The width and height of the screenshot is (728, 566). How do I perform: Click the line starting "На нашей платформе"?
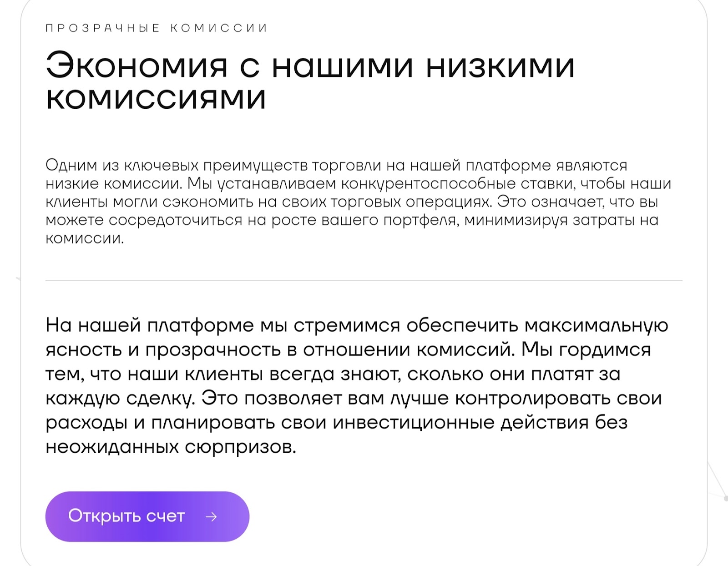(356, 325)
